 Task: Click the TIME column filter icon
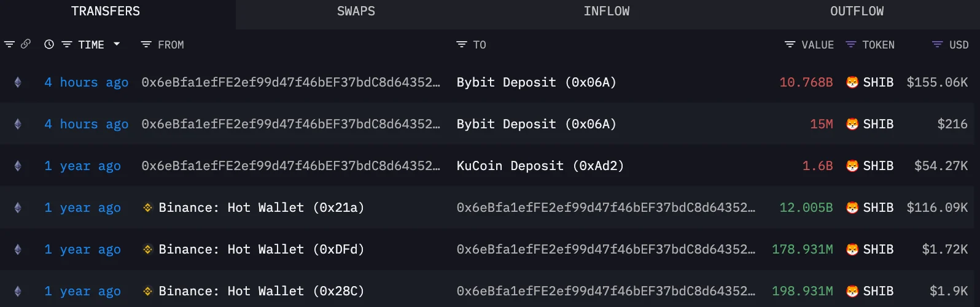click(x=67, y=45)
